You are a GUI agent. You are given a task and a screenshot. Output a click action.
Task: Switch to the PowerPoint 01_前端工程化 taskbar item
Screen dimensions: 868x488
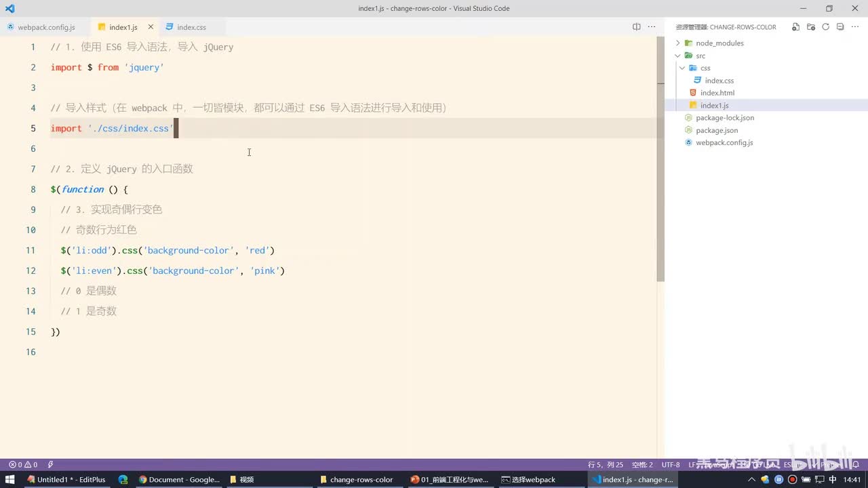point(449,479)
